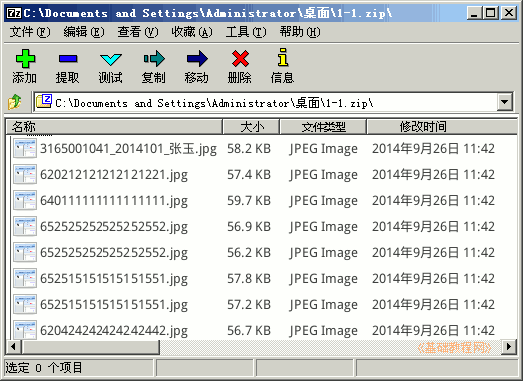Screen dimensions: 523x381
Task: Sort by the 文件类型 column header
Action: (x=323, y=127)
